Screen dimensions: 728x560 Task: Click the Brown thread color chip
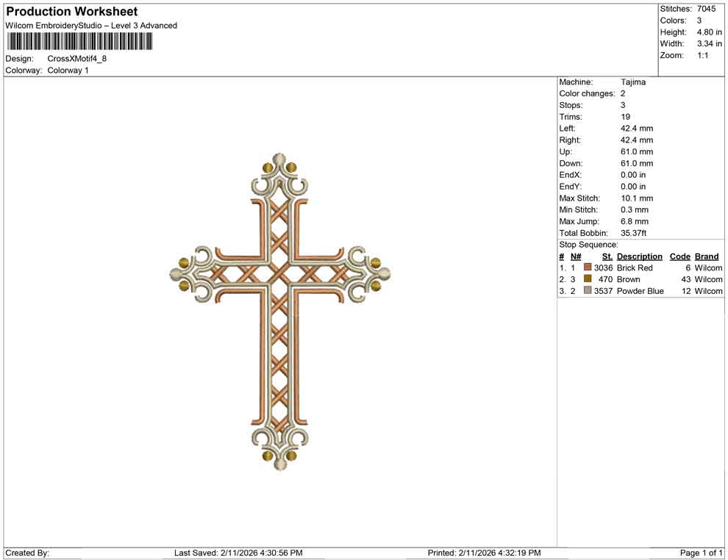click(587, 279)
